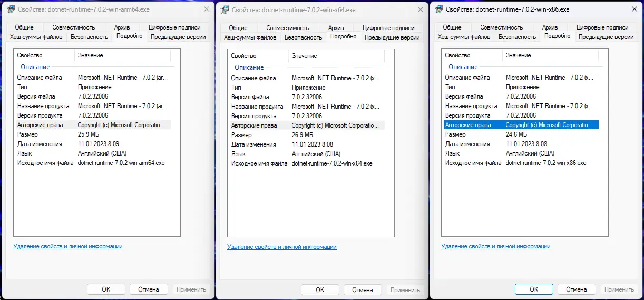The image size is (644, 300).
Task: Click the Свойство column header in x64 window
Action: coord(243,56)
